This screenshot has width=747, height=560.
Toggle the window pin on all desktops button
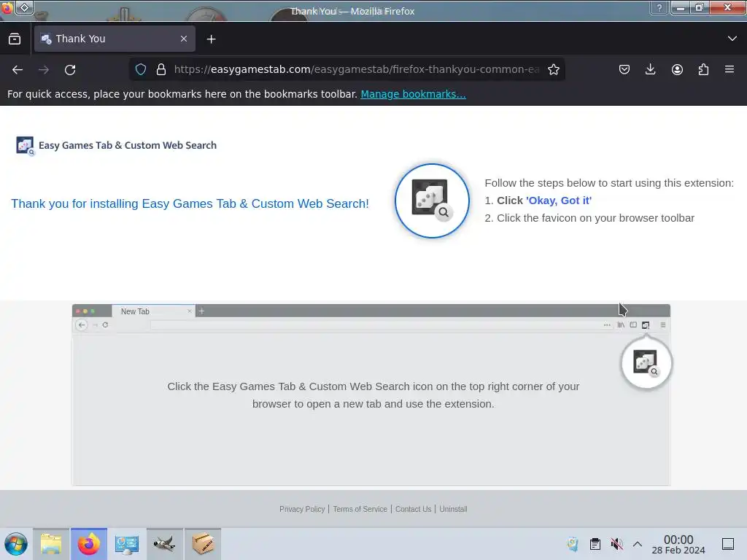(25, 7)
